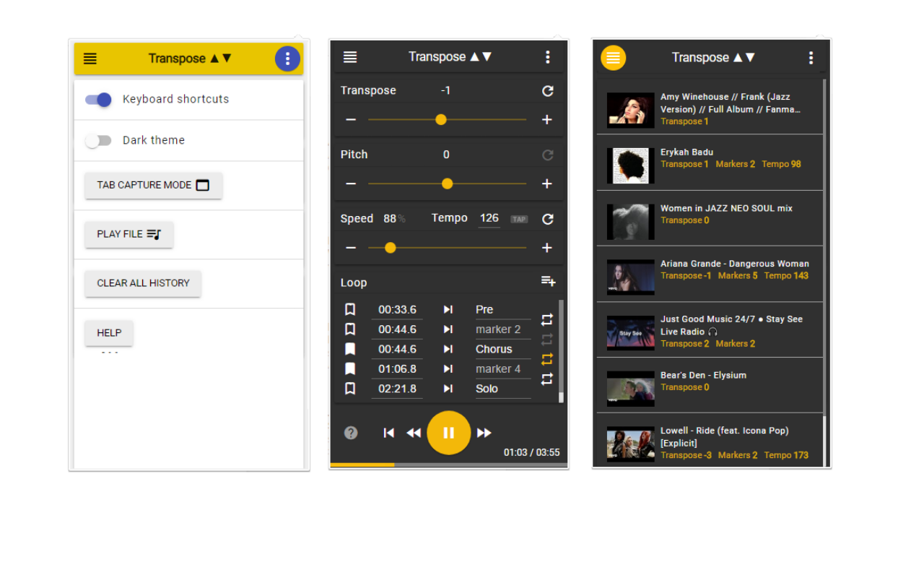Click the Transpose slider handle
Image resolution: width=924 pixels, height=578 pixels.
[x=441, y=119]
